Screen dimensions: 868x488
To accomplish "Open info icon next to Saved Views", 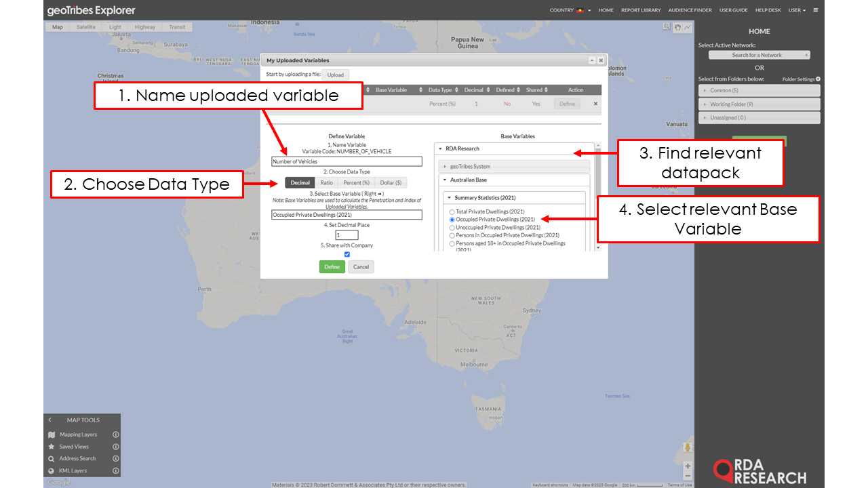I will (x=115, y=447).
